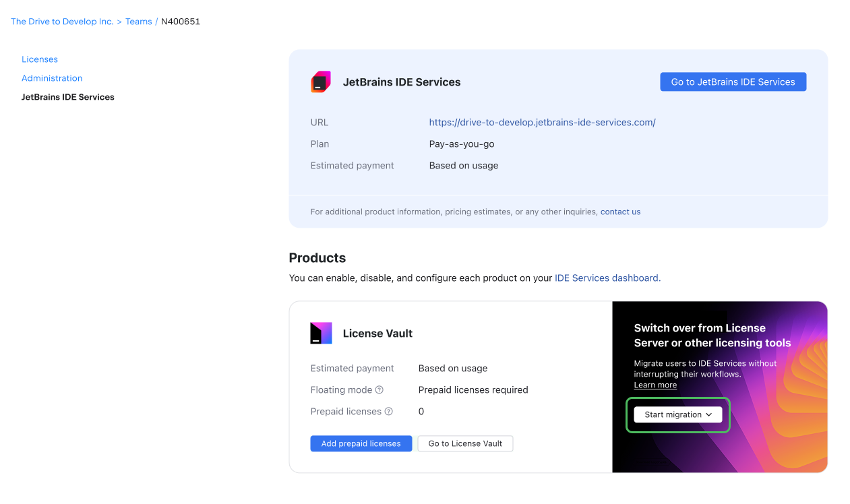Select JetBrains IDE Services in sidebar
Viewport: 850px width, 504px height.
click(68, 97)
